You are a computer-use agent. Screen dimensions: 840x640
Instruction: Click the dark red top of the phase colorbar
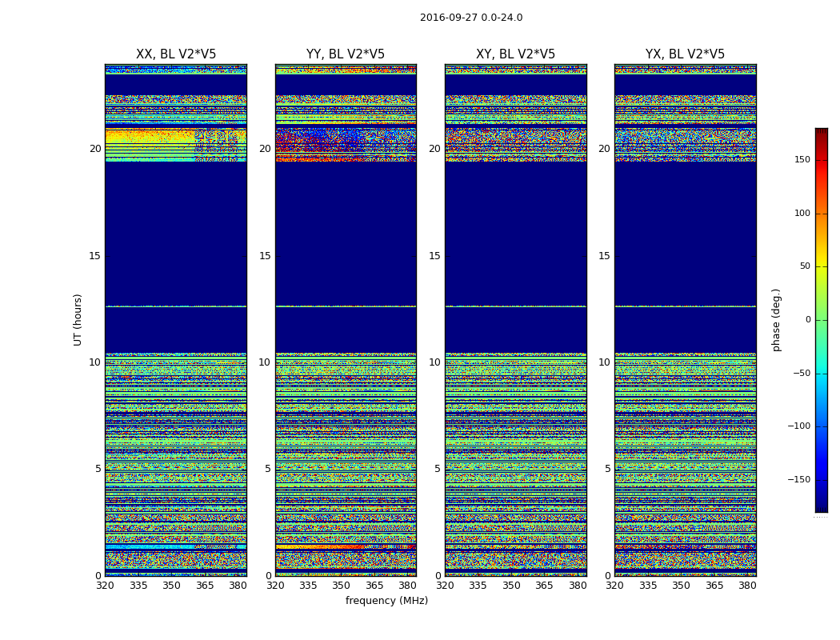(x=821, y=133)
